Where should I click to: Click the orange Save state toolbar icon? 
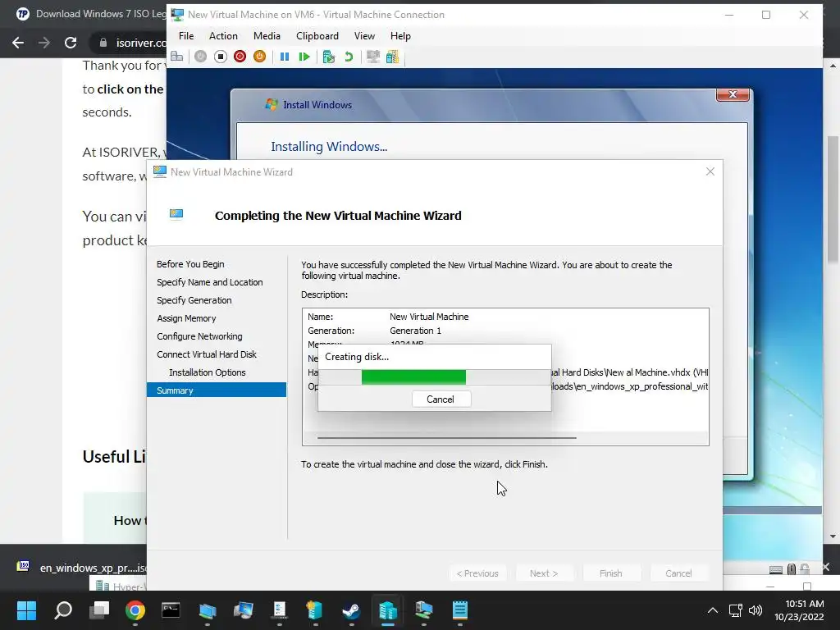point(259,57)
